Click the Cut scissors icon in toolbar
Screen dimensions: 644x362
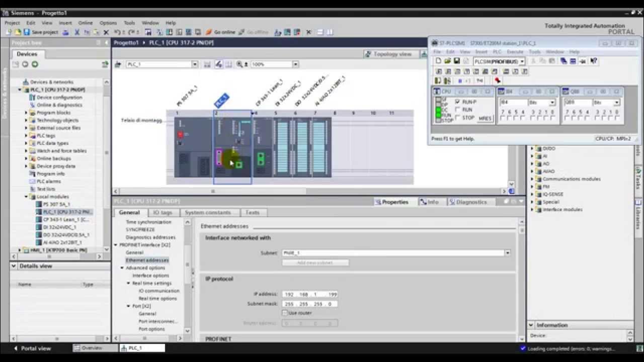(x=77, y=32)
